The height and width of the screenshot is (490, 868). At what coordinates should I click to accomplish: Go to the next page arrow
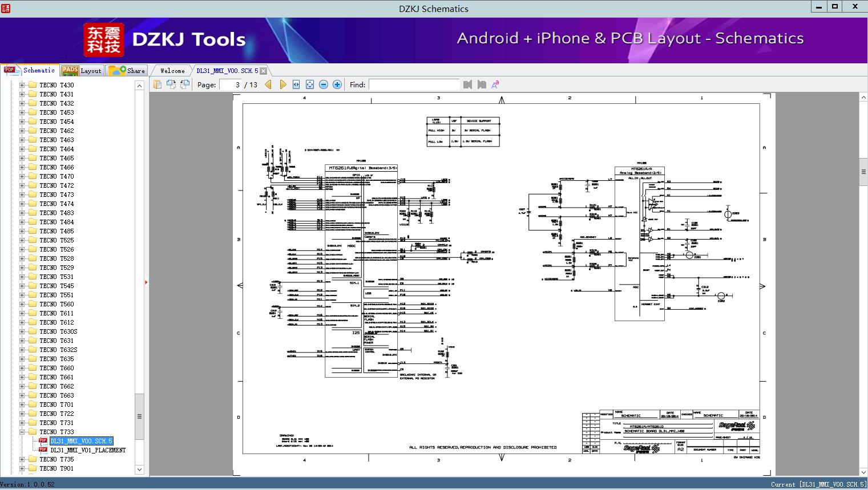pyautogui.click(x=283, y=84)
